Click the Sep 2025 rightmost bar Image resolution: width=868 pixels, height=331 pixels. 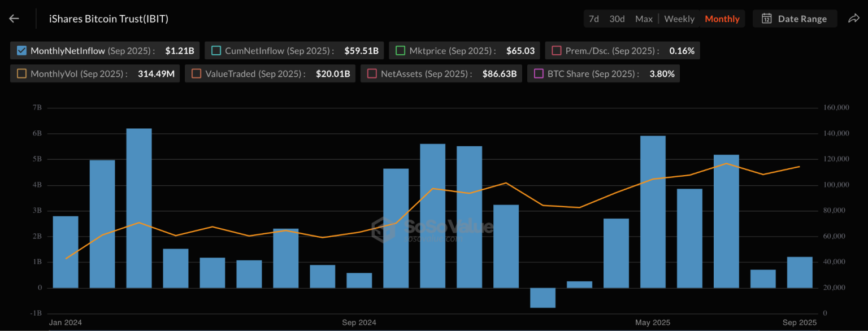point(800,272)
